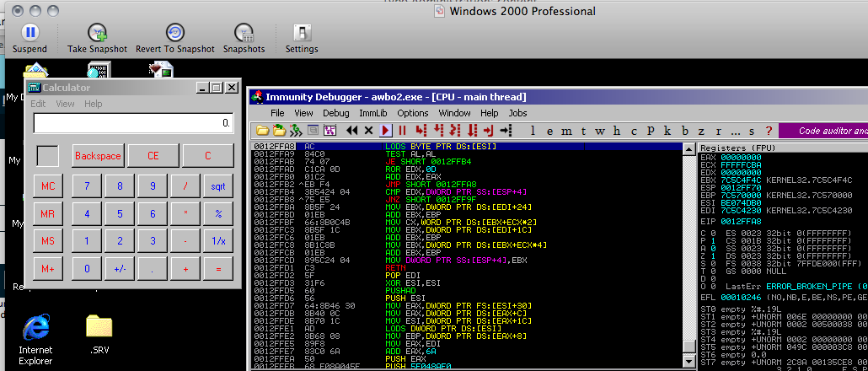
Task: Show References with 'r' button
Action: (719, 132)
